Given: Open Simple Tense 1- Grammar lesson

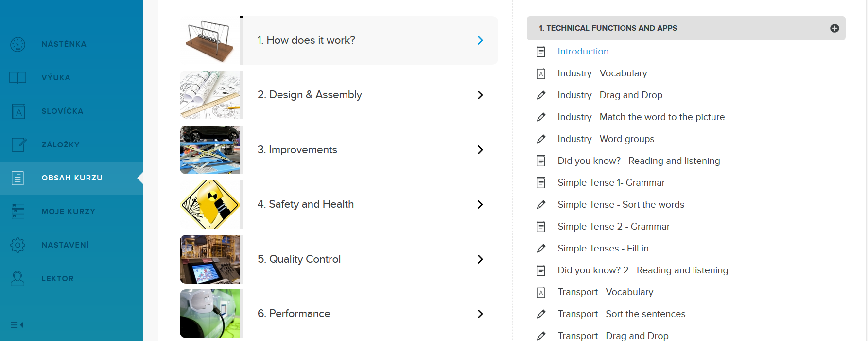Looking at the screenshot, I should click(x=611, y=183).
